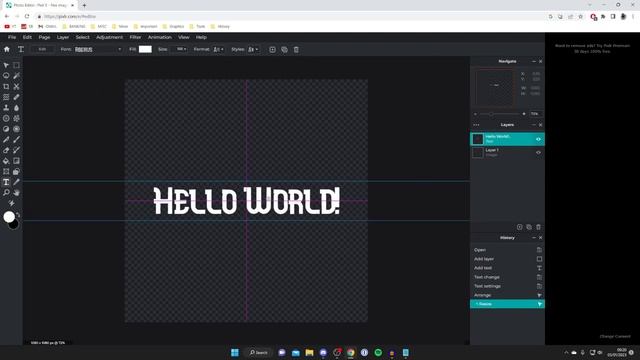Select the Text tool in toolbox
The image size is (640, 360).
point(6,182)
